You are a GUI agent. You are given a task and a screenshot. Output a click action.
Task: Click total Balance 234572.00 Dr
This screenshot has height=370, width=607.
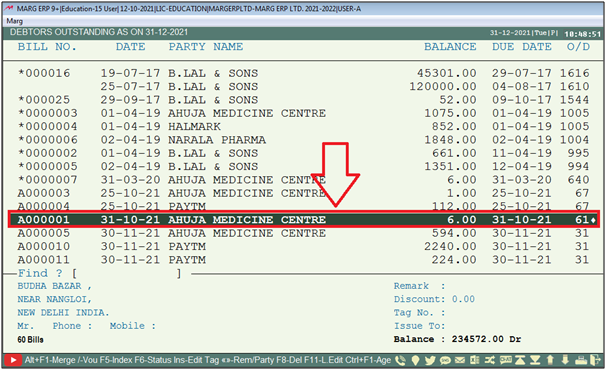[x=457, y=339]
